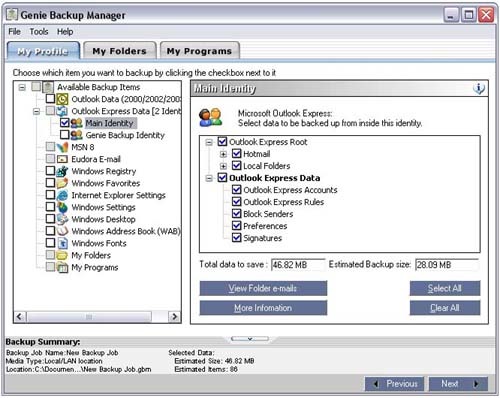Open the Tools menu
Viewport: 500px width, 398px height.
tap(39, 32)
